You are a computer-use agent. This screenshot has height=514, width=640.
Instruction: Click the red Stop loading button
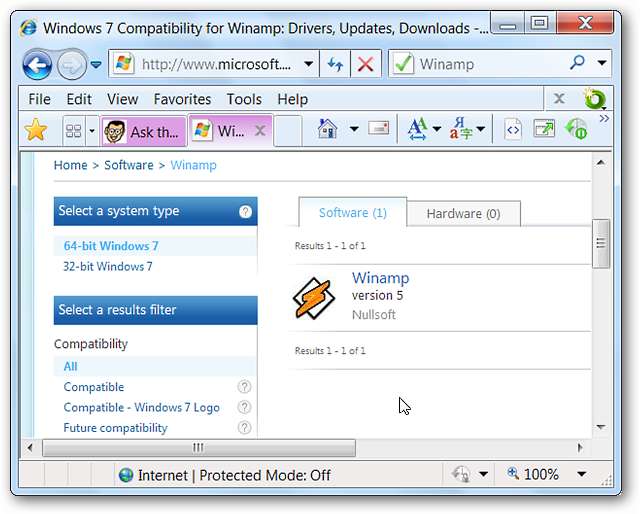point(365,64)
